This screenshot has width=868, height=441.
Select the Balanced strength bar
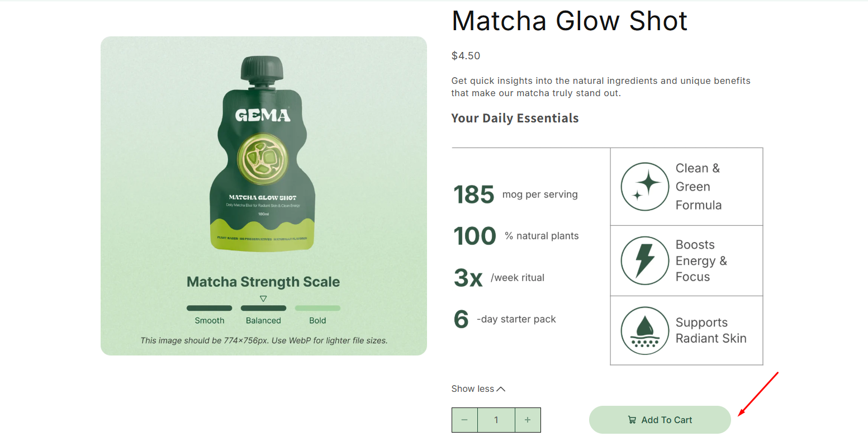tap(263, 308)
